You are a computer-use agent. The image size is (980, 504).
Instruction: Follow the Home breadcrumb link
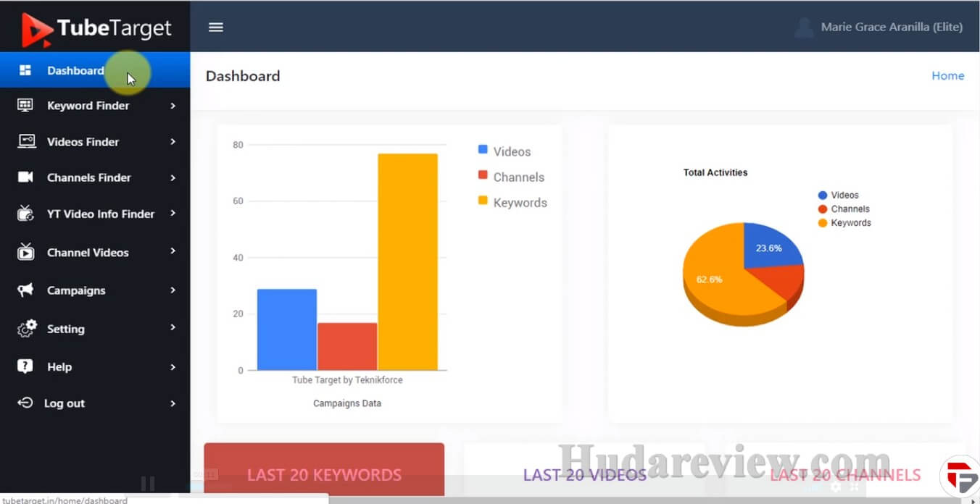tap(947, 75)
